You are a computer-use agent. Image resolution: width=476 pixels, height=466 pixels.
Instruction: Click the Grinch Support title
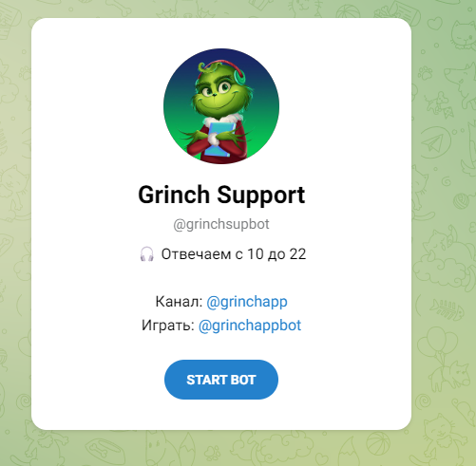click(221, 195)
